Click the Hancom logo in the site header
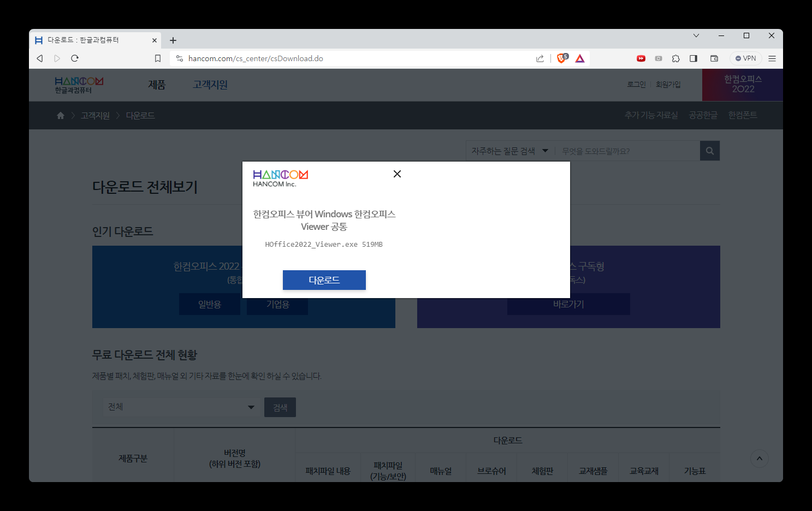The image size is (812, 511). coord(79,85)
